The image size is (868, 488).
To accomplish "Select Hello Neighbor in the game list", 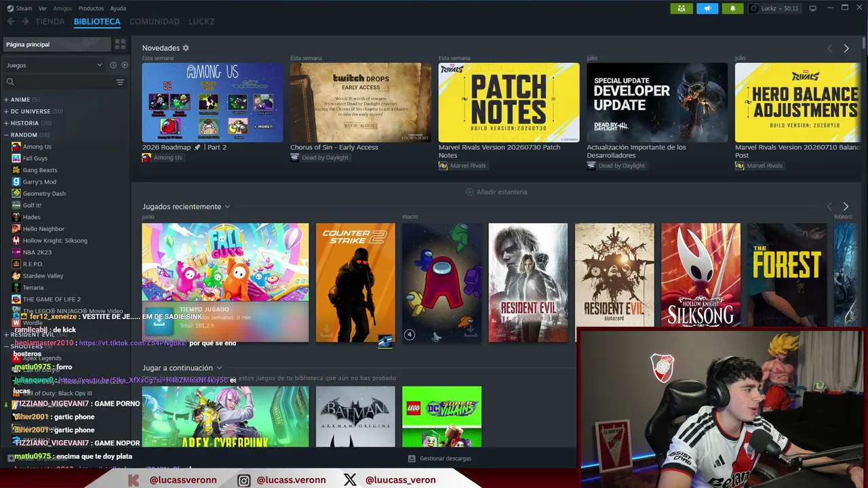I will coord(43,229).
